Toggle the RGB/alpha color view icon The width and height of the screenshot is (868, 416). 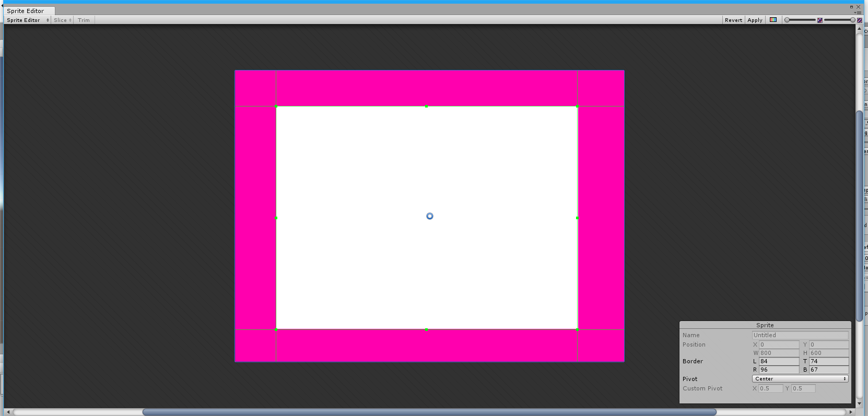[773, 20]
